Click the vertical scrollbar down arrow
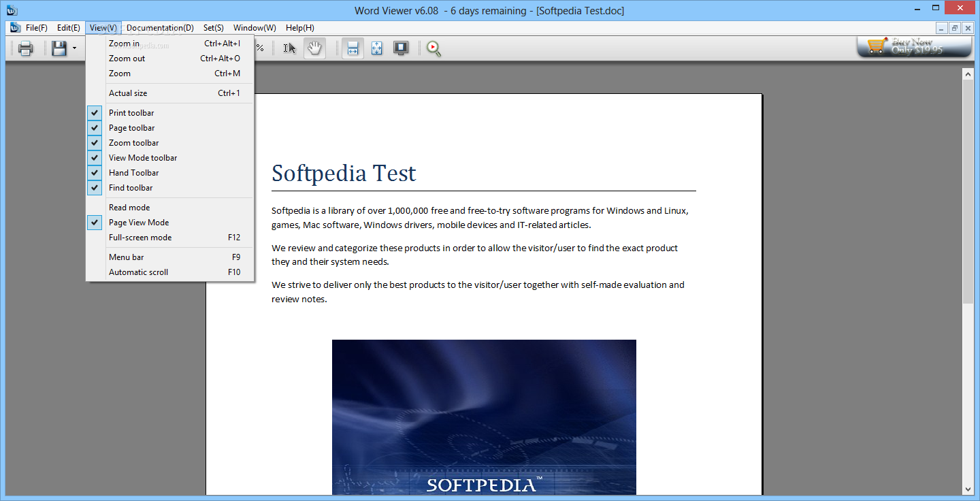 [968, 489]
